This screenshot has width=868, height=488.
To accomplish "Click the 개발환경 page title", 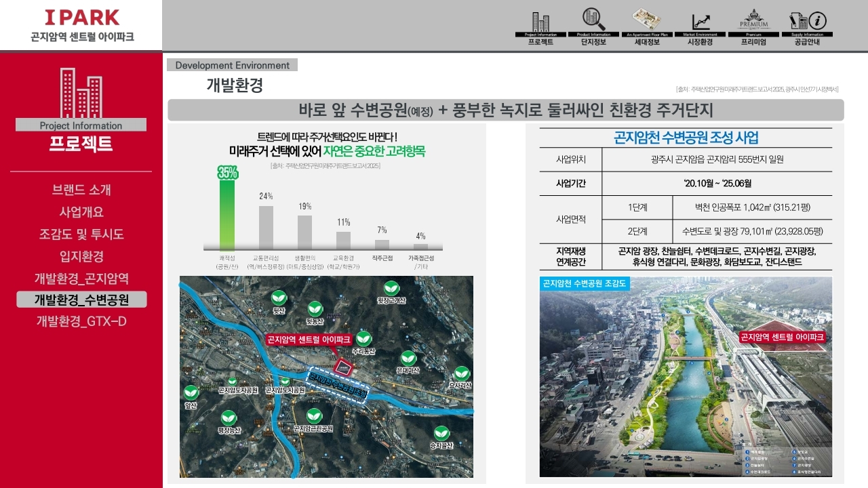I will click(235, 85).
